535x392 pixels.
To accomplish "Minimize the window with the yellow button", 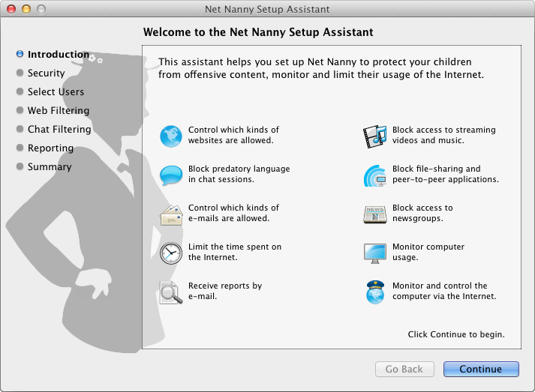I will point(26,9).
